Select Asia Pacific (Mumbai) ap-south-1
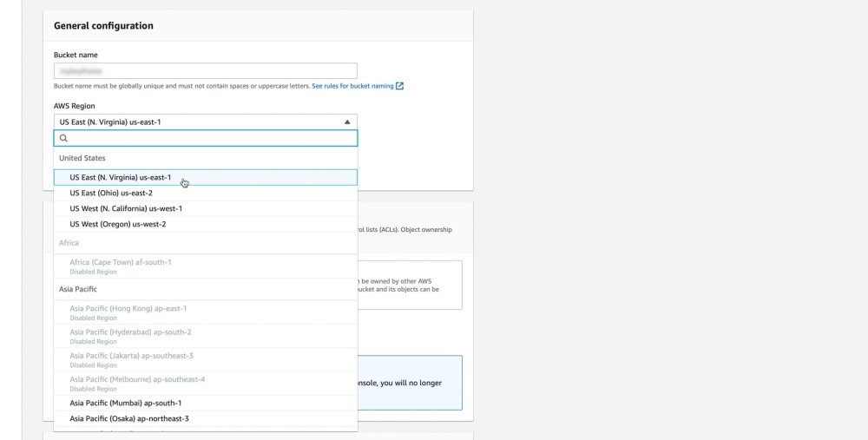This screenshot has height=440, width=868. (x=206, y=403)
